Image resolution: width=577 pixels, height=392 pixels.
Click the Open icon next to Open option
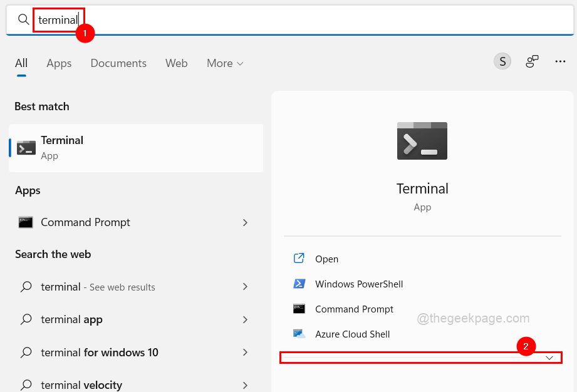(x=300, y=259)
